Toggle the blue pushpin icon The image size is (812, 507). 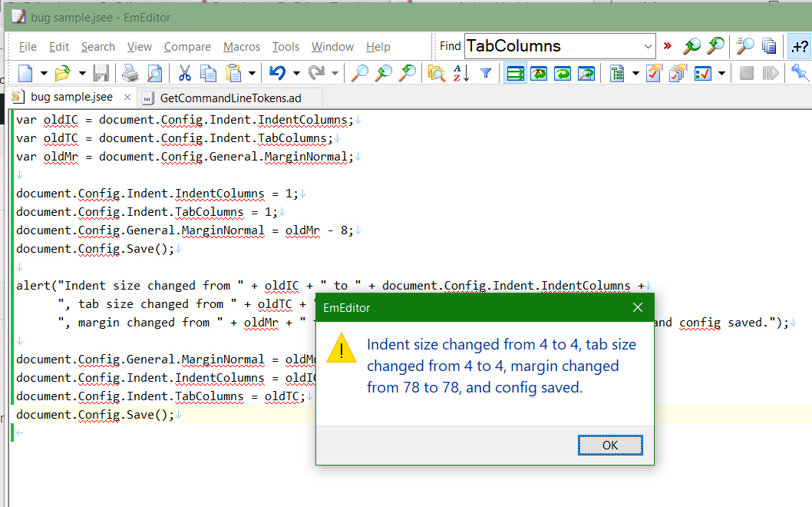(x=800, y=73)
